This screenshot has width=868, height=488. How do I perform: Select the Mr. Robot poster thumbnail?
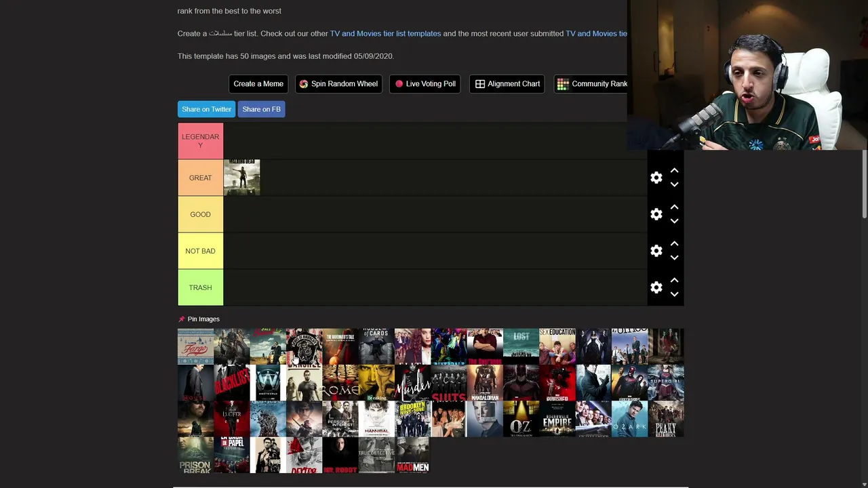tap(340, 455)
